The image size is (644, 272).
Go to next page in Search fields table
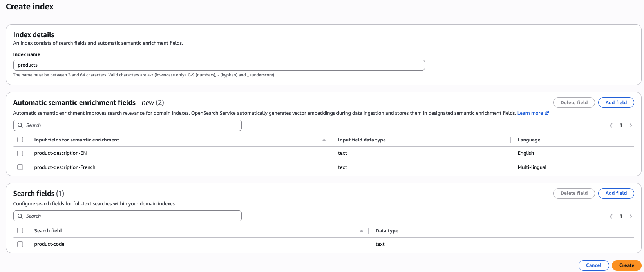631,216
